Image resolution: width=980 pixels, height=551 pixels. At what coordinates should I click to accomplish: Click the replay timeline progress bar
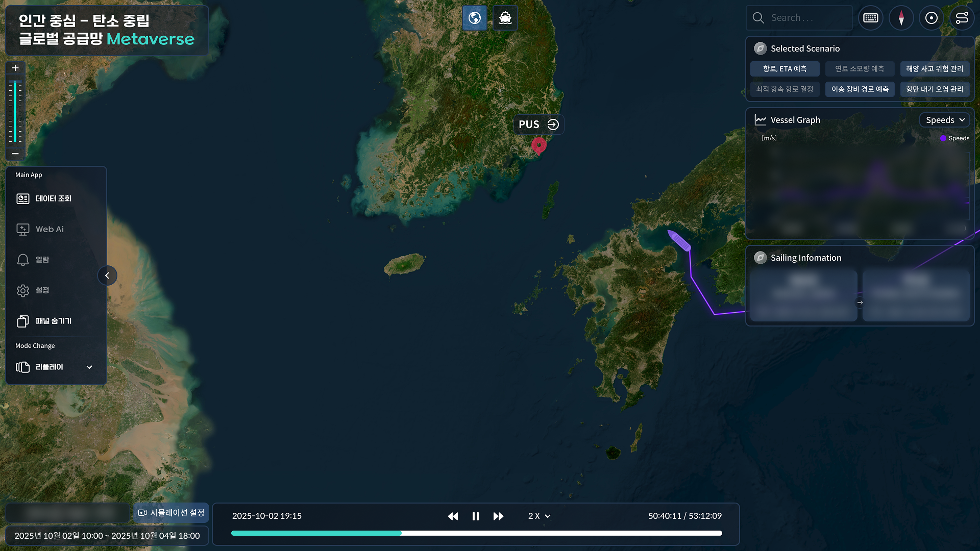click(x=477, y=533)
